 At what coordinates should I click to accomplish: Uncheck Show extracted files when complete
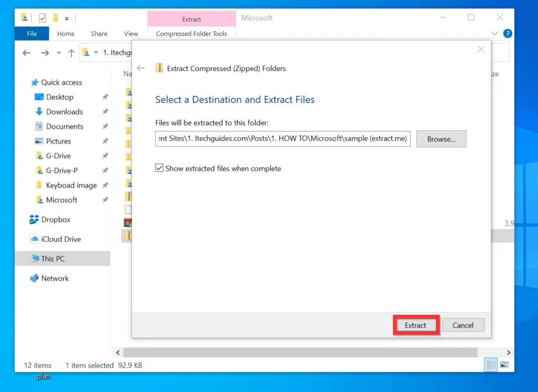click(159, 168)
